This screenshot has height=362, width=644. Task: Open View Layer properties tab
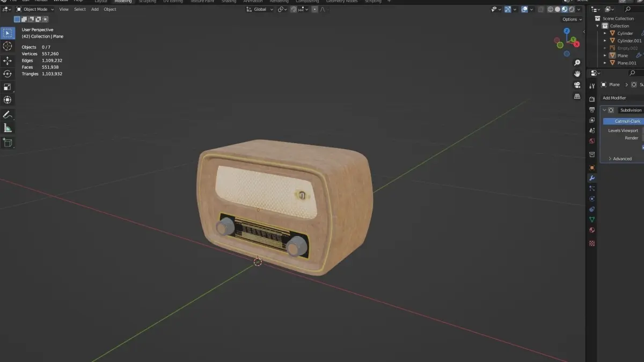592,120
